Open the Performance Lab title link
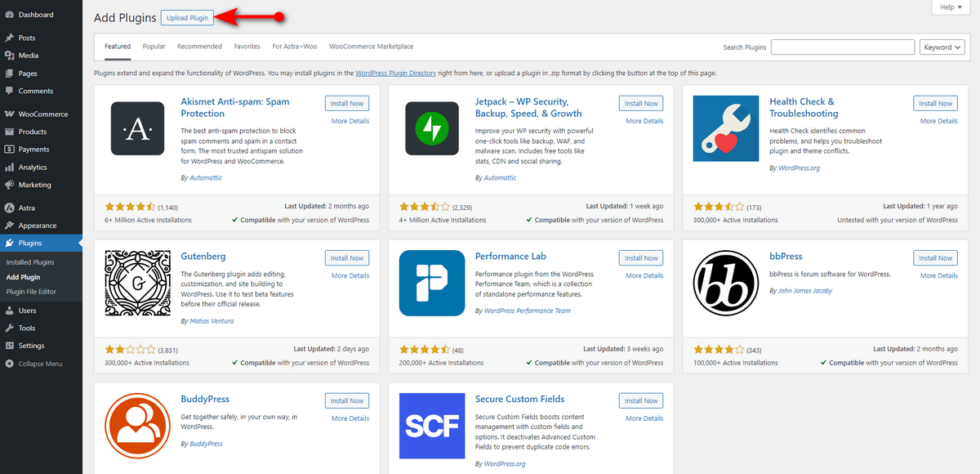The width and height of the screenshot is (980, 474). point(510,257)
